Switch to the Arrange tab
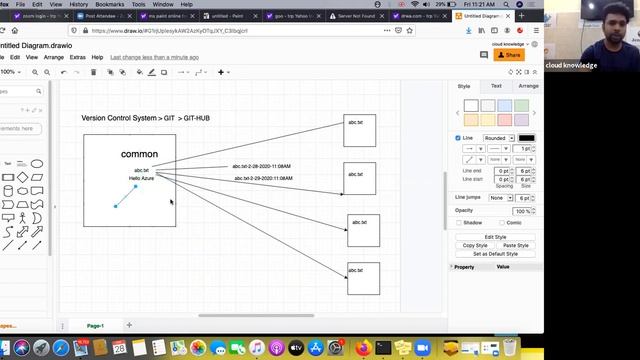 (x=528, y=86)
